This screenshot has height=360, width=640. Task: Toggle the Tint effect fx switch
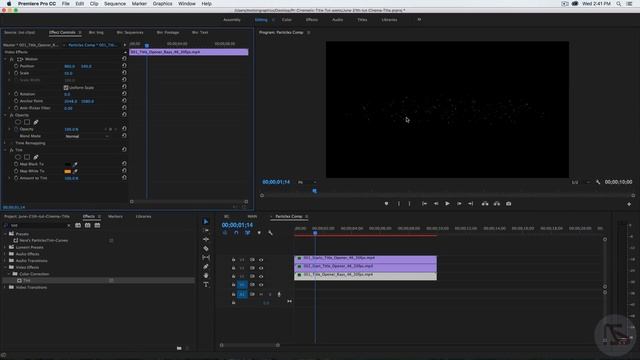point(11,150)
